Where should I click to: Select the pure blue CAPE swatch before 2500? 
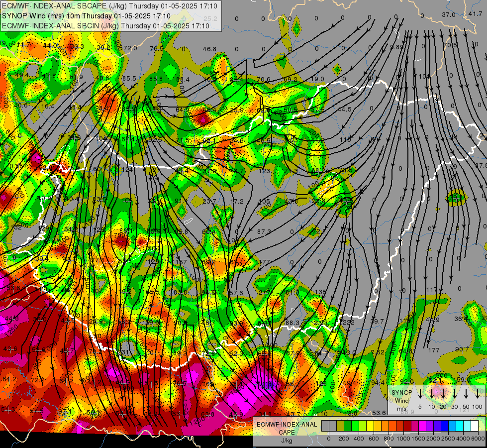(445, 426)
